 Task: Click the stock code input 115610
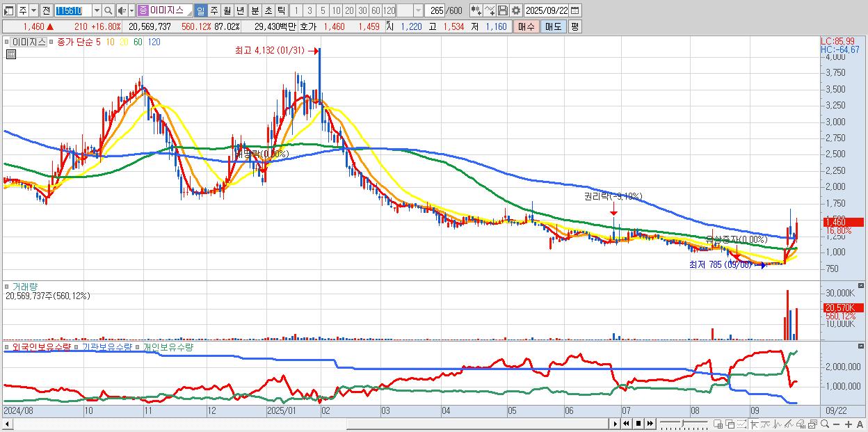coord(73,10)
